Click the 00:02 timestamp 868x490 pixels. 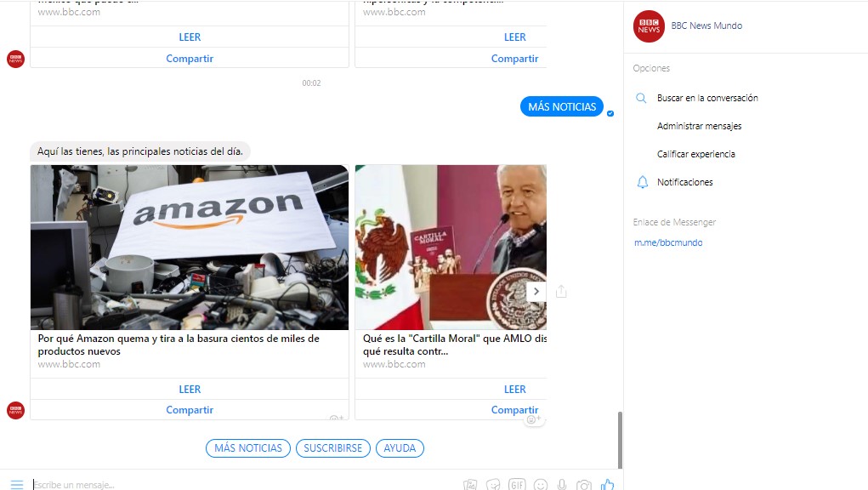(x=311, y=83)
